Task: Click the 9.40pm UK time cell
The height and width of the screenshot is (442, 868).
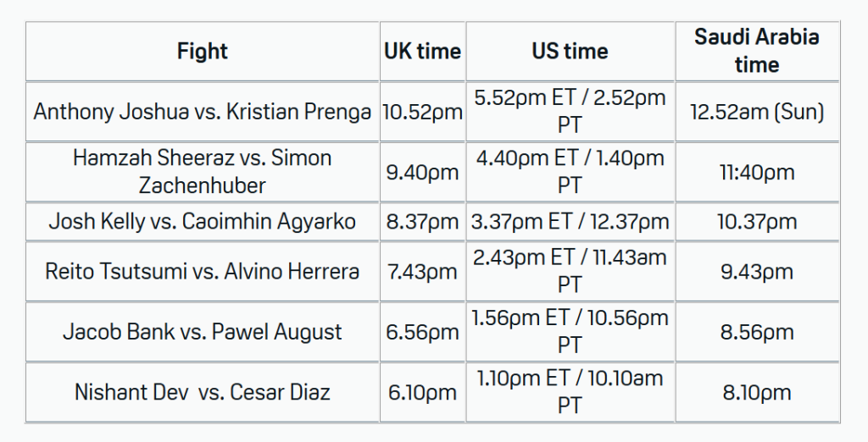Action: [x=422, y=172]
